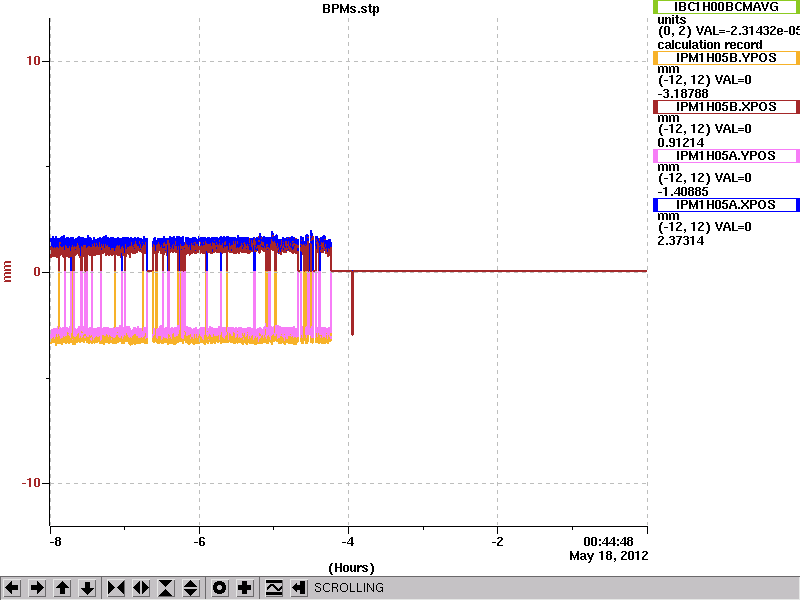Click the horizontal diamond time-zoom icon
800x600 pixels.
(141, 588)
